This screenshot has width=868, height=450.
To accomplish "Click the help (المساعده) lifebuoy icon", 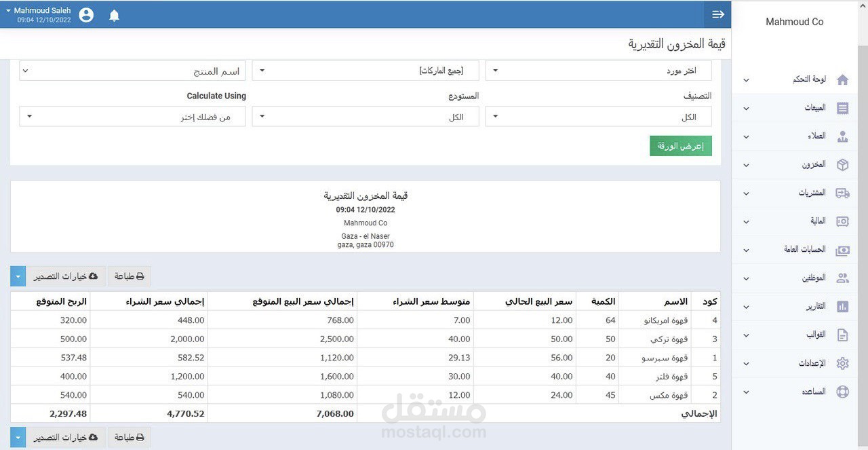I will point(843,392).
